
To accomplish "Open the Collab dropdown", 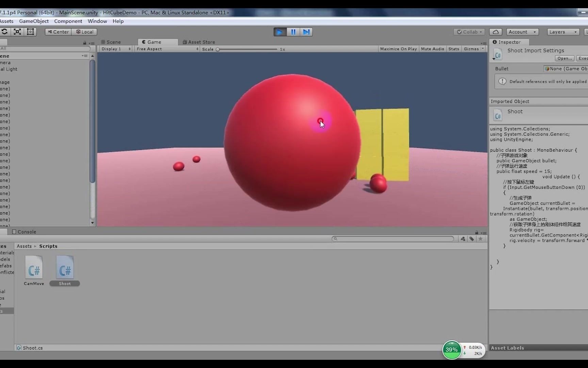I will tap(470, 32).
